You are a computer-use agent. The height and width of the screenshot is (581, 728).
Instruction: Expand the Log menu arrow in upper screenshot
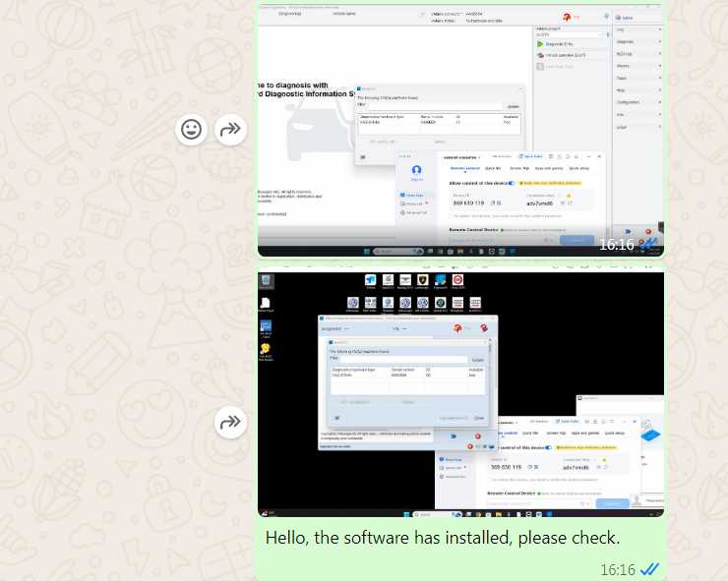660,30
